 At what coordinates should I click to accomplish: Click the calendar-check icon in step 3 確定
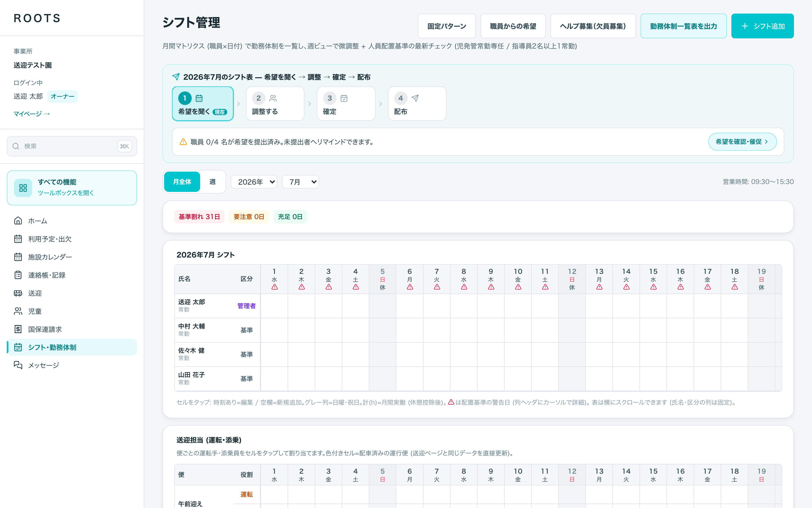344,98
